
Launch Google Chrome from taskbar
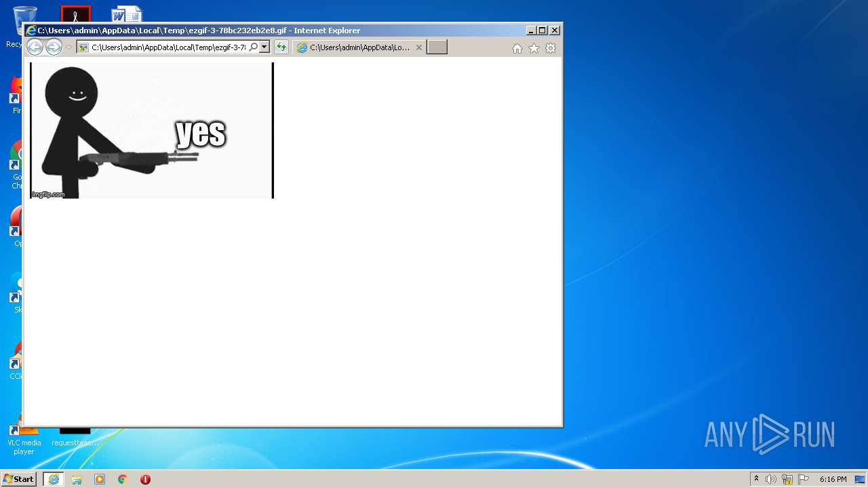123,479
